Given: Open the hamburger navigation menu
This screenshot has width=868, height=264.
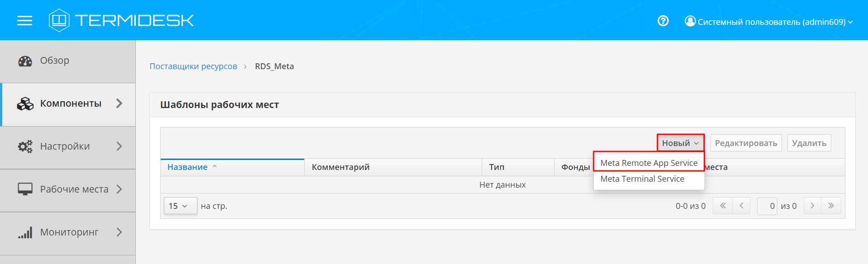Looking at the screenshot, I should 24,20.
